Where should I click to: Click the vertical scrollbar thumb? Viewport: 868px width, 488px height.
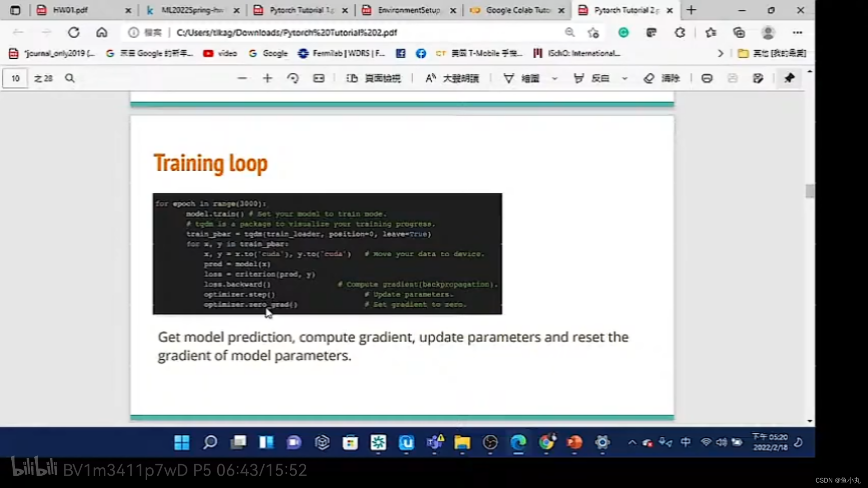(809, 191)
